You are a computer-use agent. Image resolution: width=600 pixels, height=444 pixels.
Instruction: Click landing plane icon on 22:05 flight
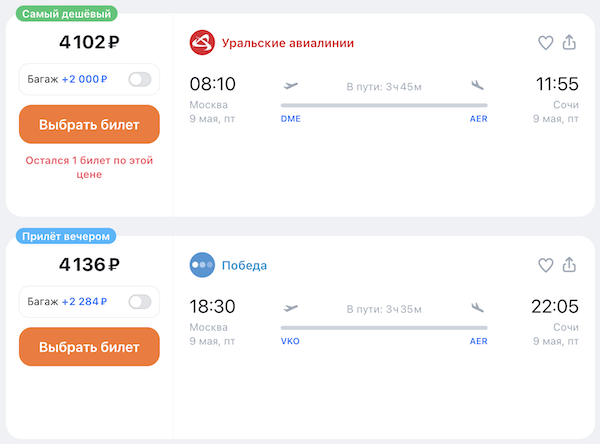[x=478, y=308]
